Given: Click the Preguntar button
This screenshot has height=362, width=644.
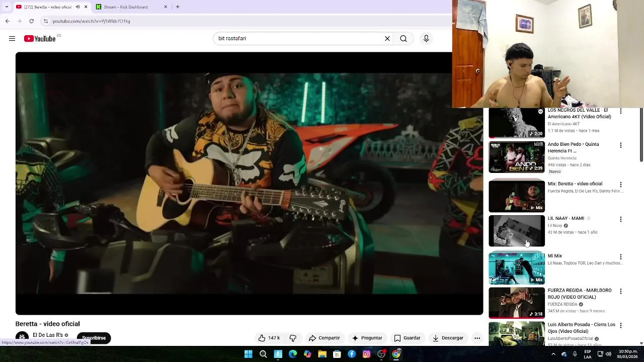Looking at the screenshot, I should (367, 338).
